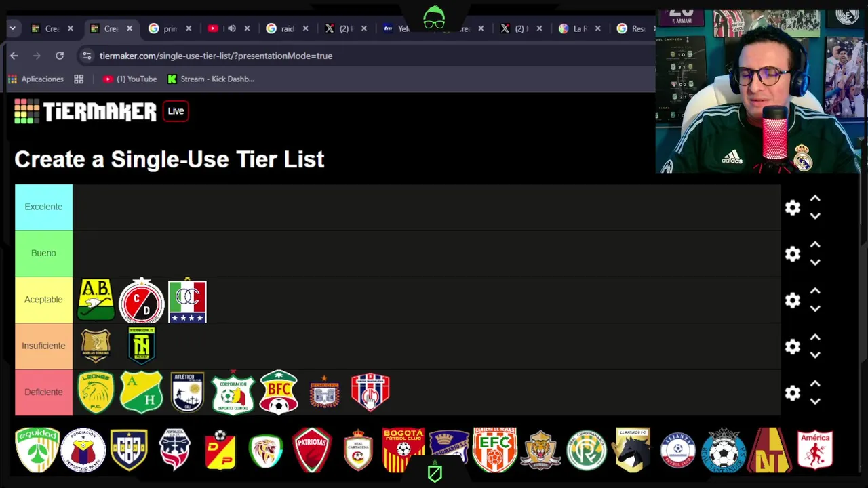Move Aceptable tier down with arrow
The width and height of the screenshot is (868, 488).
click(x=815, y=308)
